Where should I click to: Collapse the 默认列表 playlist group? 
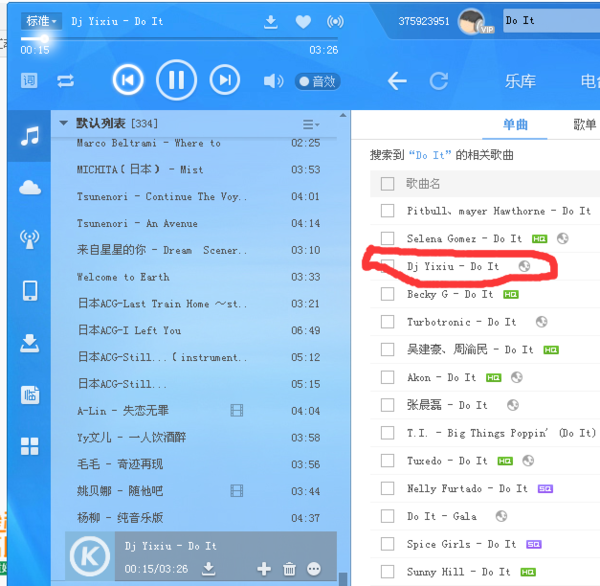click(x=63, y=123)
